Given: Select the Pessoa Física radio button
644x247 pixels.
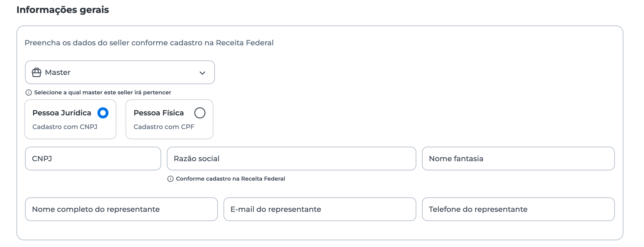Looking at the screenshot, I should [200, 113].
